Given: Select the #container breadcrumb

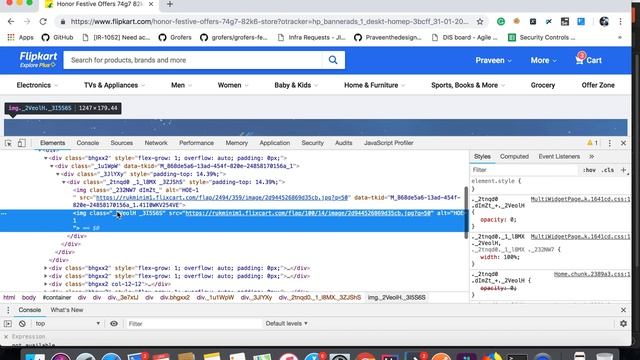Looking at the screenshot, I should pos(57,298).
